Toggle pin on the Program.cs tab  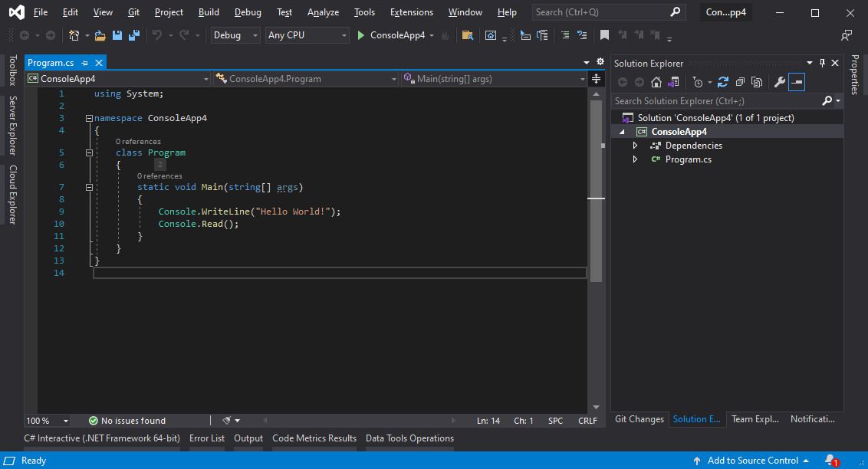tap(85, 63)
